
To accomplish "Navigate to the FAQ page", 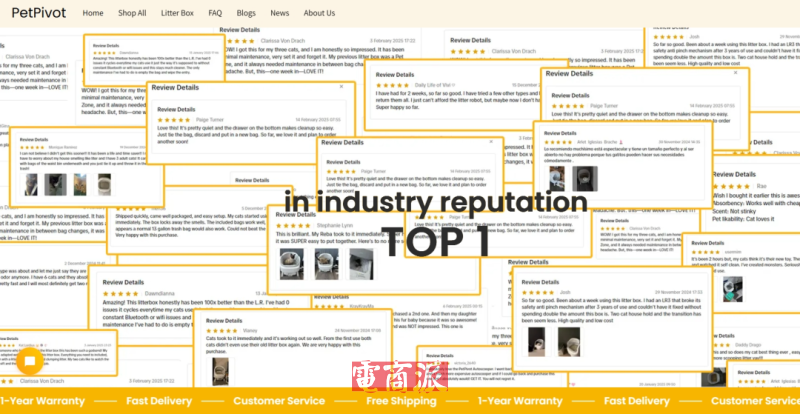I will click(215, 13).
